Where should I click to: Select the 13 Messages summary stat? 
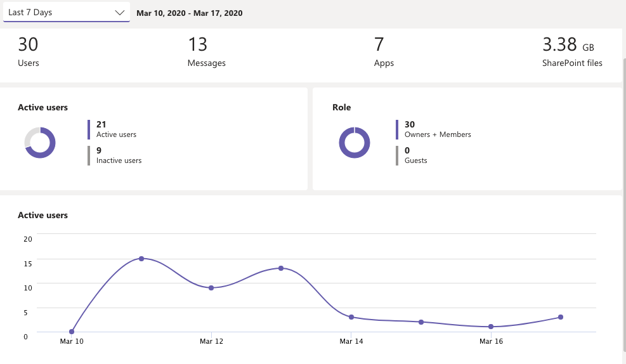(206, 52)
